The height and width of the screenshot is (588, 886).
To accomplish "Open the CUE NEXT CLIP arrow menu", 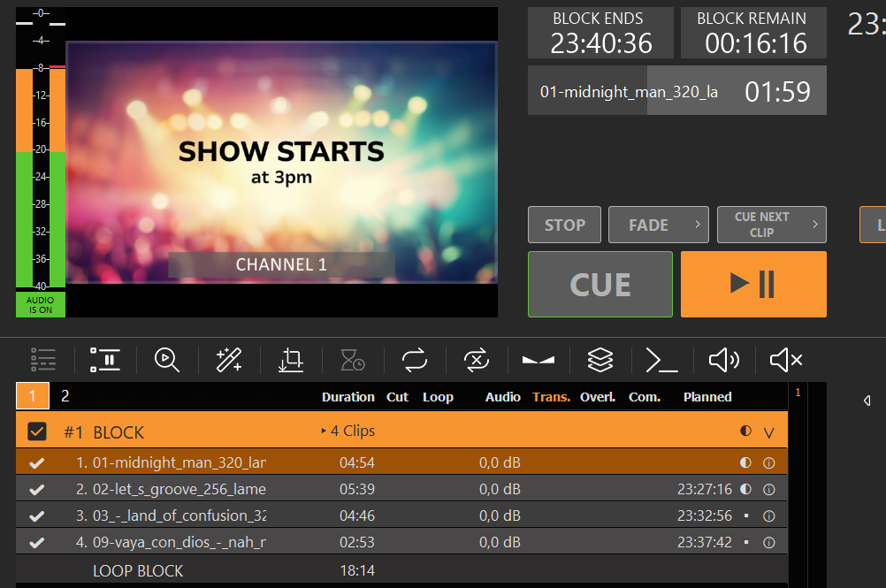I will click(x=815, y=225).
